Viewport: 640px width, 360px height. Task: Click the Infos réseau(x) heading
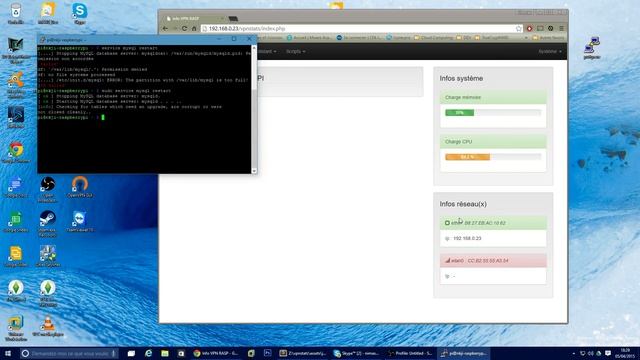pyautogui.click(x=463, y=204)
